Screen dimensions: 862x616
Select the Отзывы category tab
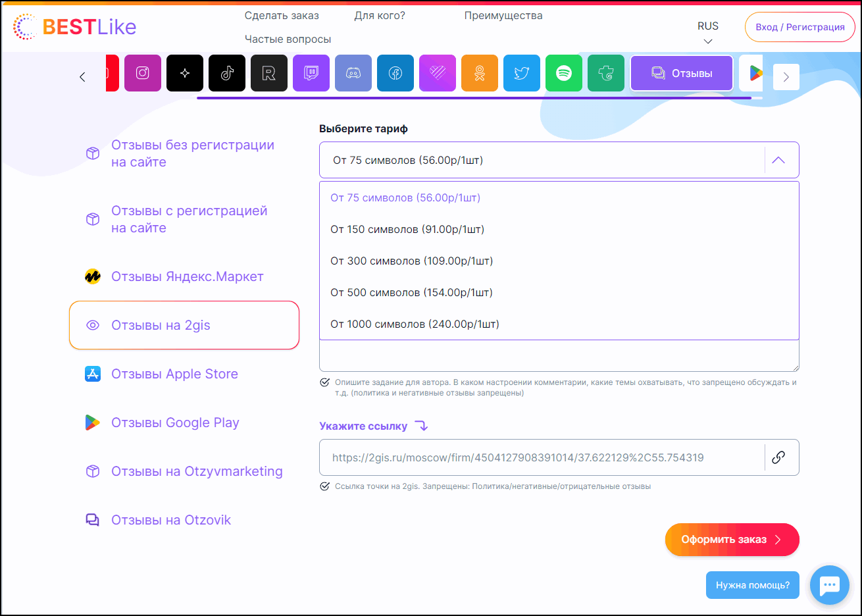pos(682,73)
